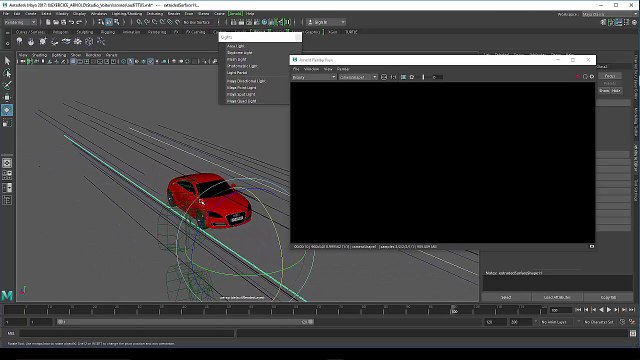Click the exposure slider in RenderView toolbar

point(423,77)
